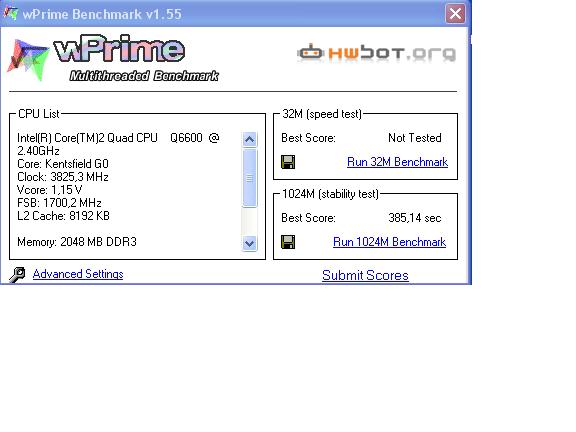
Task: Submit Scores to hwbot
Action: coord(365,276)
